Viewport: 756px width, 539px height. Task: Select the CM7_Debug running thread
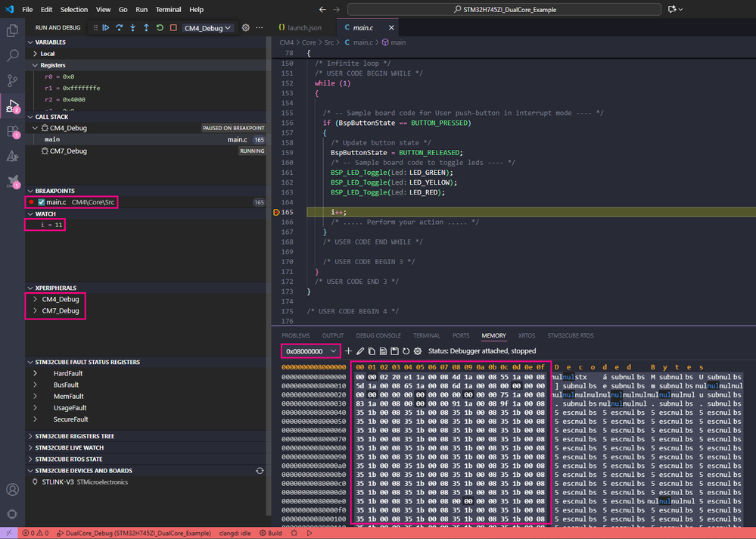tap(68, 151)
